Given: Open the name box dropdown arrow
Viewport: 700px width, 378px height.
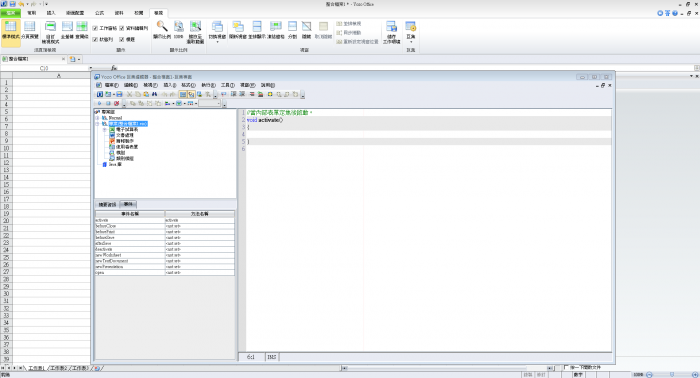Looking at the screenshot, I should pyautogui.click(x=90, y=68).
